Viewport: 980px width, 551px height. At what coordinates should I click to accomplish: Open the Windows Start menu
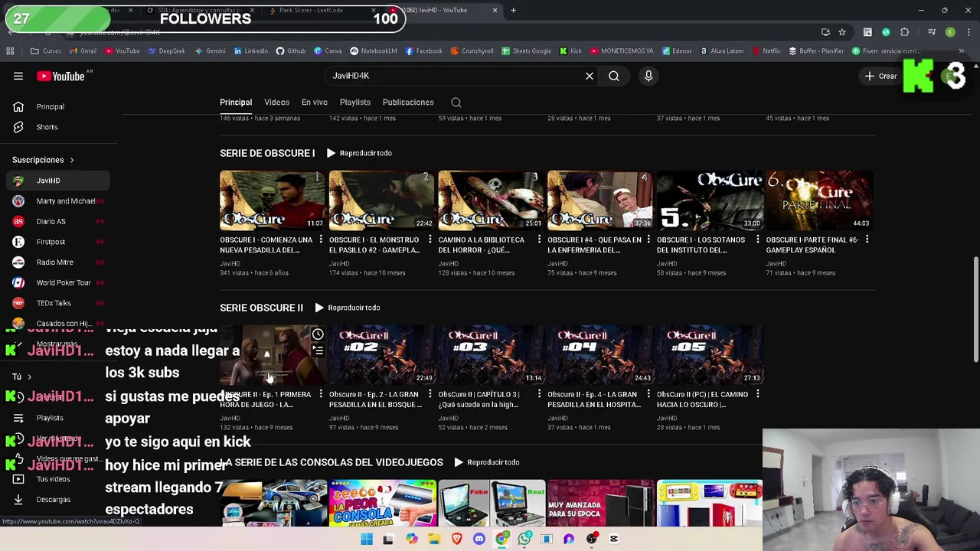pyautogui.click(x=367, y=539)
